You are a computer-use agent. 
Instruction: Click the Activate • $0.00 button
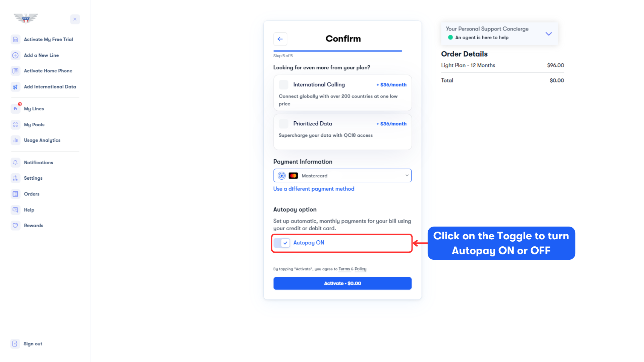coord(342,283)
